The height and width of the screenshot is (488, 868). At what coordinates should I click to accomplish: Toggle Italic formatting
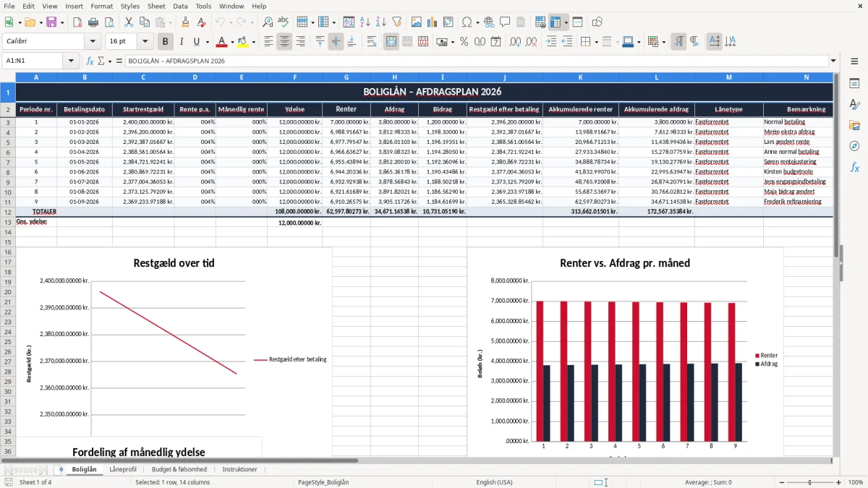(181, 42)
